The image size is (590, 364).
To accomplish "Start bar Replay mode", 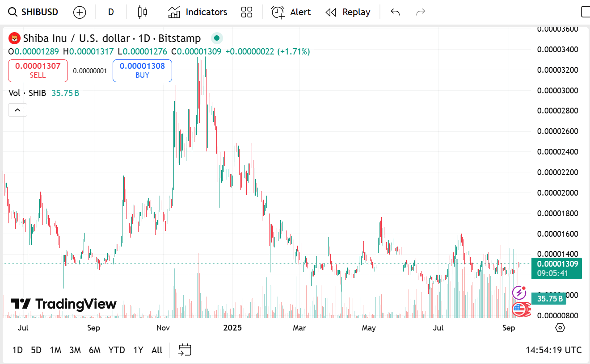I will [348, 12].
